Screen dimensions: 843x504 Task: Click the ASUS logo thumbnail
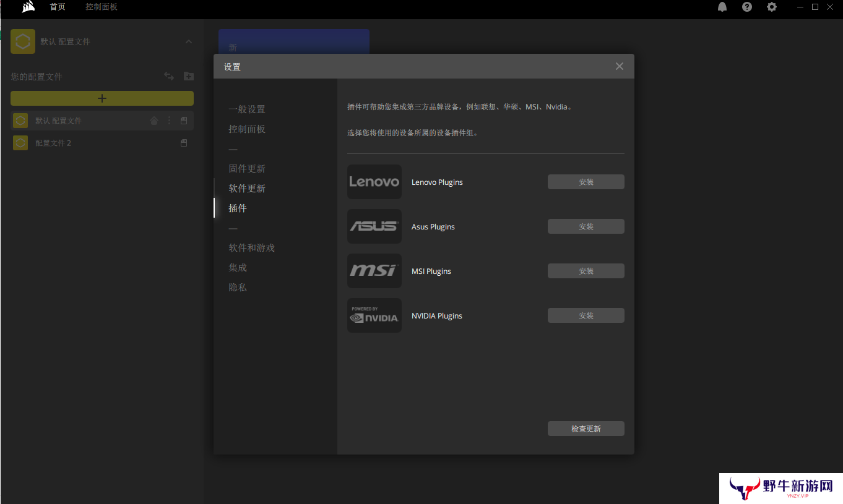[374, 226]
